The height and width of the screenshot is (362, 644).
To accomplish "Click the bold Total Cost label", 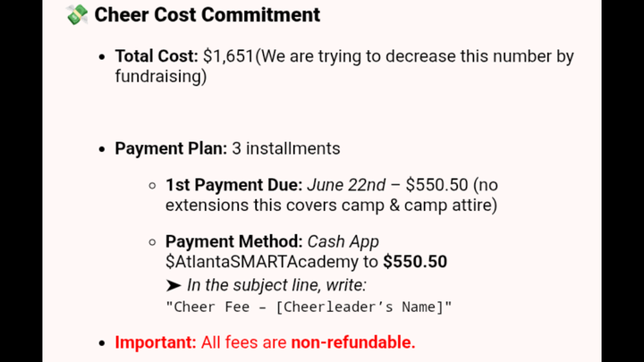I will tap(157, 56).
